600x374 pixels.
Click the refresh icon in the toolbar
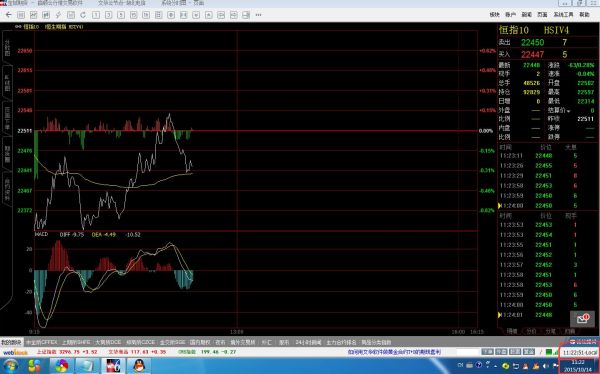[83, 15]
